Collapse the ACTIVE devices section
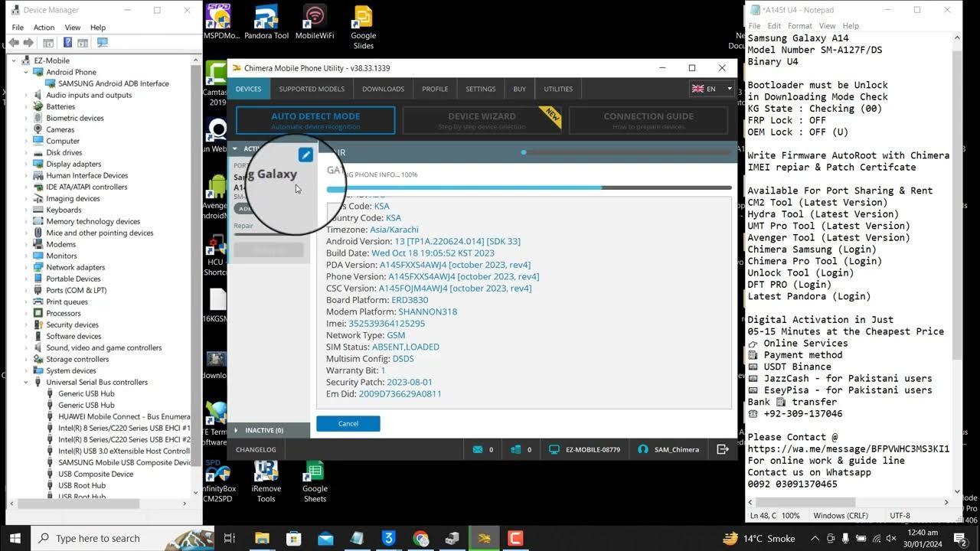 click(x=236, y=148)
